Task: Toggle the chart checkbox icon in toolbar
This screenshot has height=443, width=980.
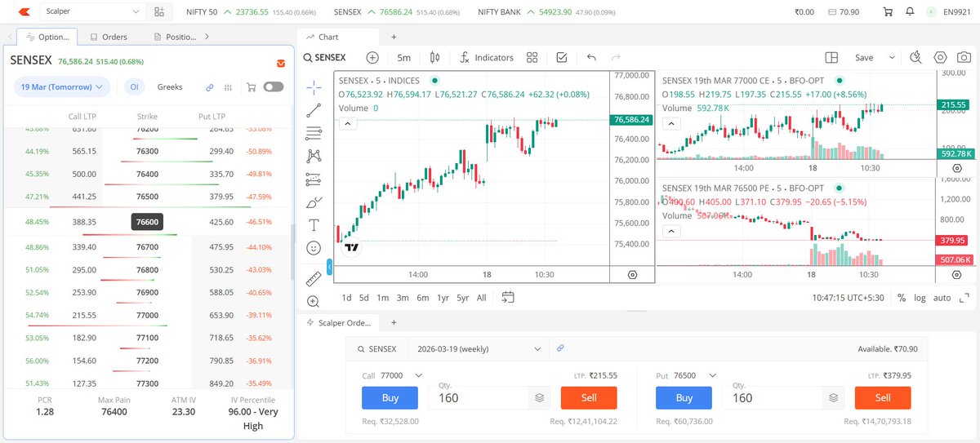Action: [x=561, y=57]
